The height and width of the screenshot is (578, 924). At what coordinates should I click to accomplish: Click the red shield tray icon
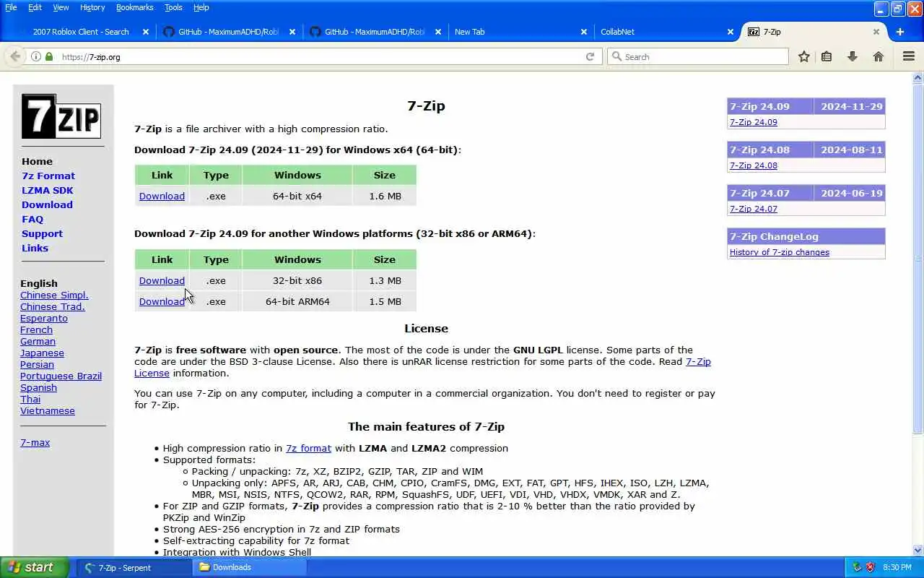870,567
